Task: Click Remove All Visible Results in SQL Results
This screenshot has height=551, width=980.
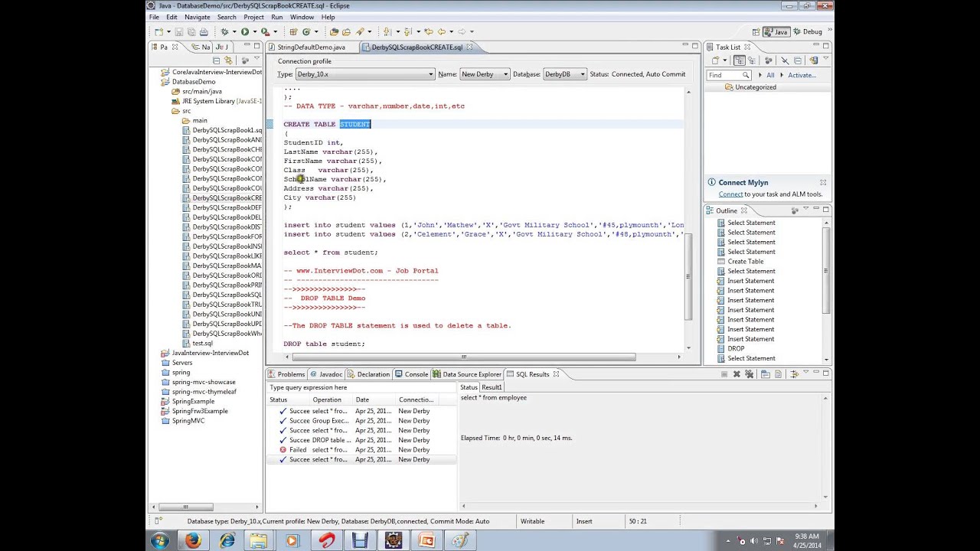Action: pyautogui.click(x=750, y=374)
